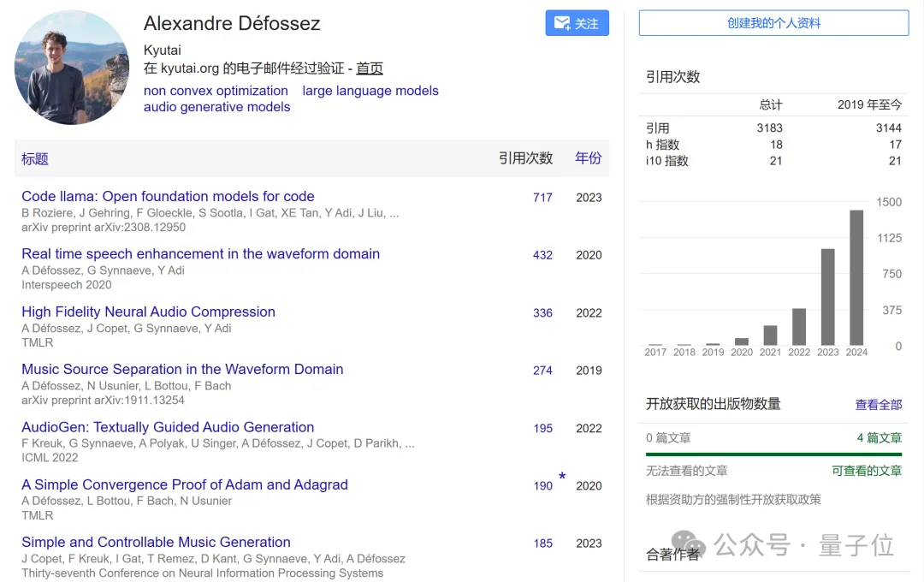This screenshot has height=582, width=924.
Task: Open the Code llama paper
Action: point(168,196)
